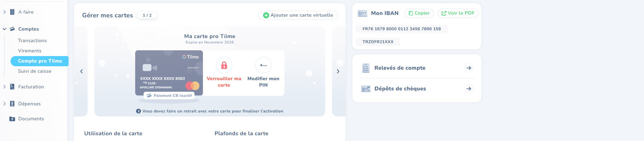Screen dimensions: 644x141
Task: Expand the Dépenses section
Action: [x=4, y=104]
